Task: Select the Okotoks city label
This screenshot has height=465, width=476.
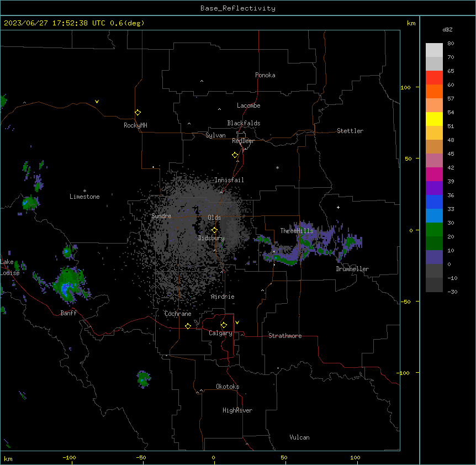Action: [x=228, y=387]
